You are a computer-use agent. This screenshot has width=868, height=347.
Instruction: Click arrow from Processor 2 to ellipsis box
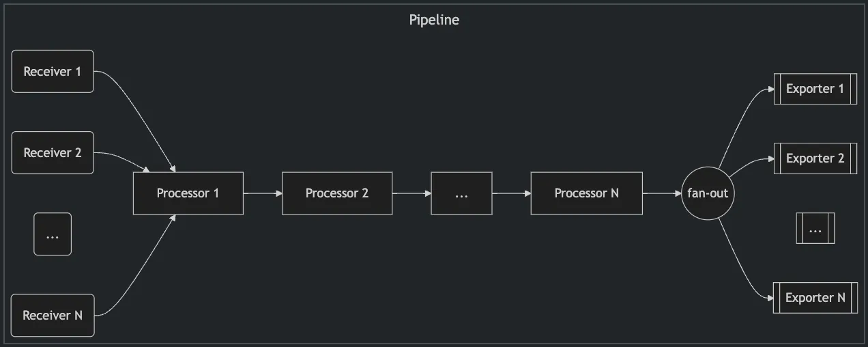[411, 193]
